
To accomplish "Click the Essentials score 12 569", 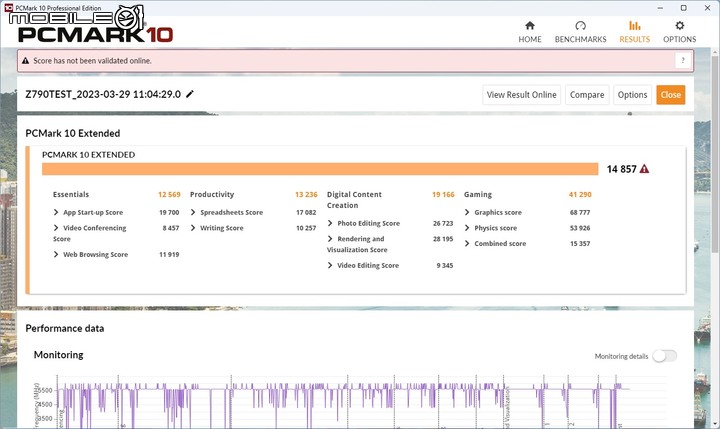I will (169, 195).
